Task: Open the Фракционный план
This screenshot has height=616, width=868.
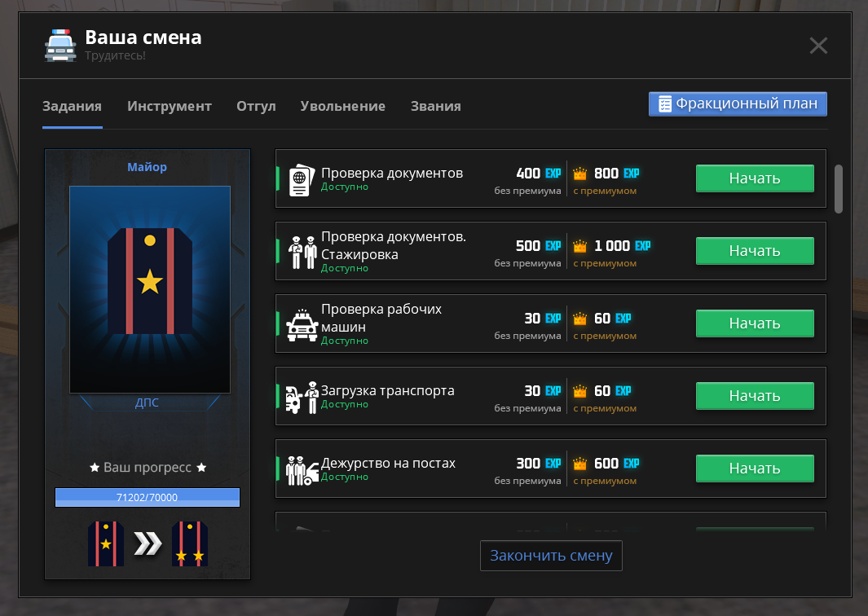Action: pos(738,104)
